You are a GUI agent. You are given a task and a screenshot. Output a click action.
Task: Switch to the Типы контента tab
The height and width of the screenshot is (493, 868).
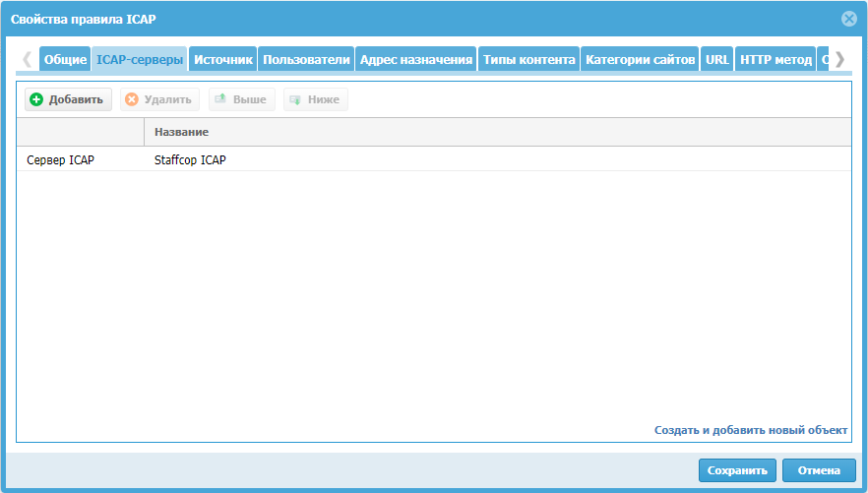pos(528,59)
